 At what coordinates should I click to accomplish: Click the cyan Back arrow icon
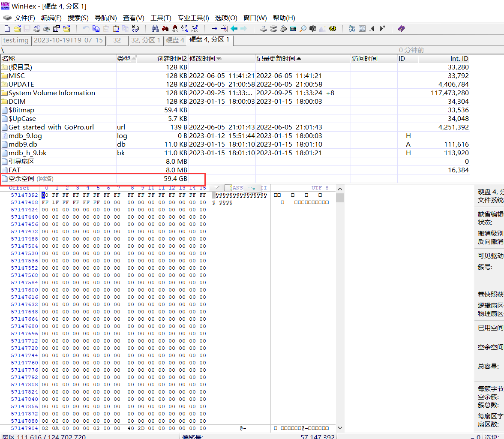[x=234, y=29]
